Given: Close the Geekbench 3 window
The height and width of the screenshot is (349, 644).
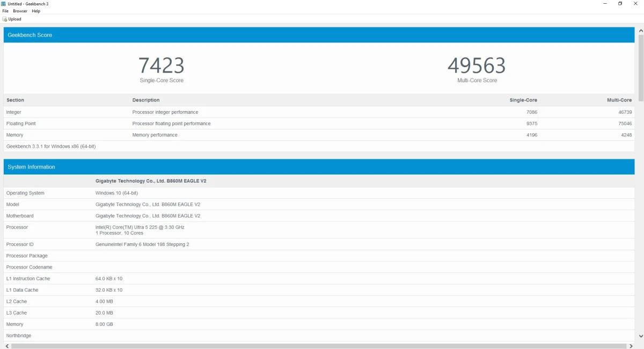Looking at the screenshot, I should (635, 4).
